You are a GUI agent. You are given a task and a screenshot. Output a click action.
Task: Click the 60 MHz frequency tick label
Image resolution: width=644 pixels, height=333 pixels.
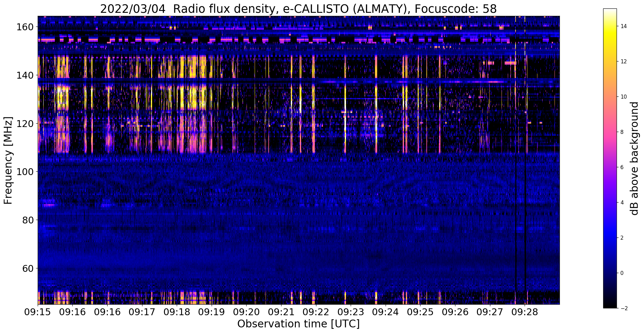click(x=28, y=268)
